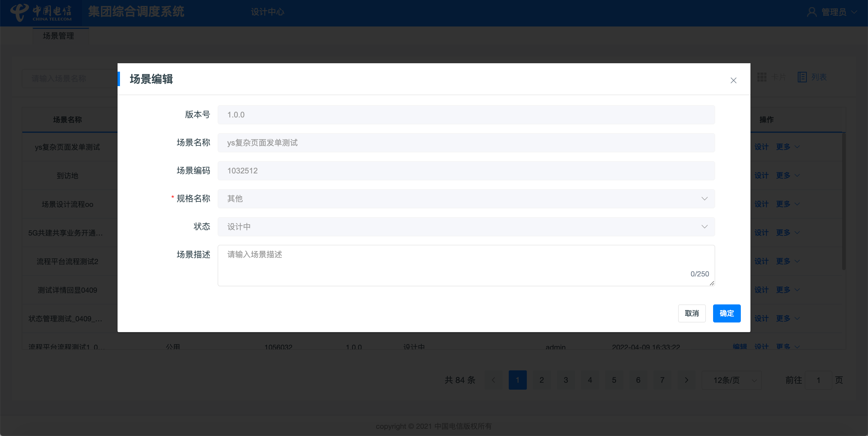Click the 版本号 field showing 1.0.0
This screenshot has height=436, width=868.
(466, 115)
